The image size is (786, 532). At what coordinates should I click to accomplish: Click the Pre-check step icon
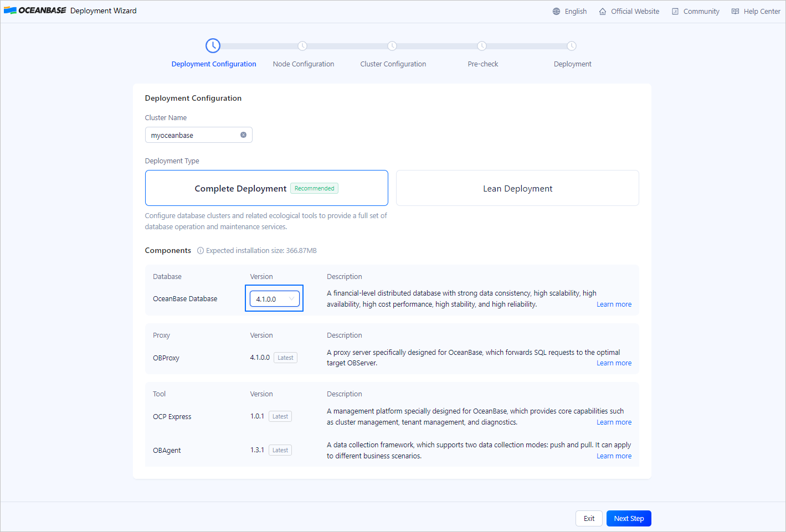(482, 46)
